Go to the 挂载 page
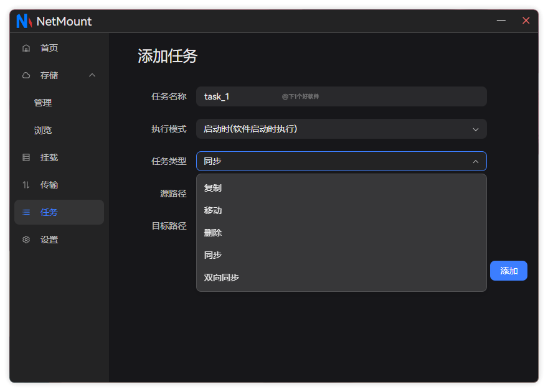The width and height of the screenshot is (548, 392). pos(59,157)
